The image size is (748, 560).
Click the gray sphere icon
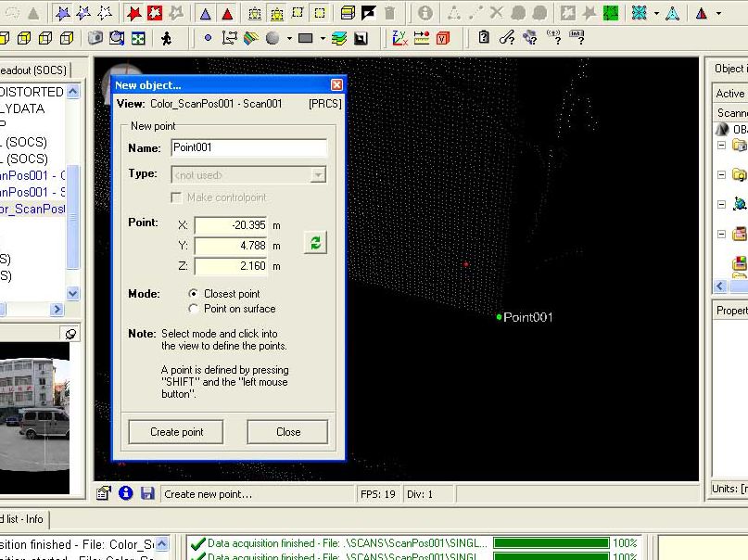273,38
